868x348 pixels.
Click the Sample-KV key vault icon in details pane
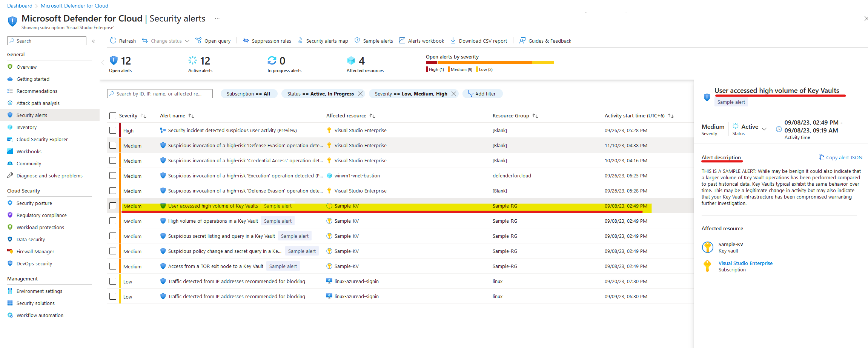click(708, 247)
